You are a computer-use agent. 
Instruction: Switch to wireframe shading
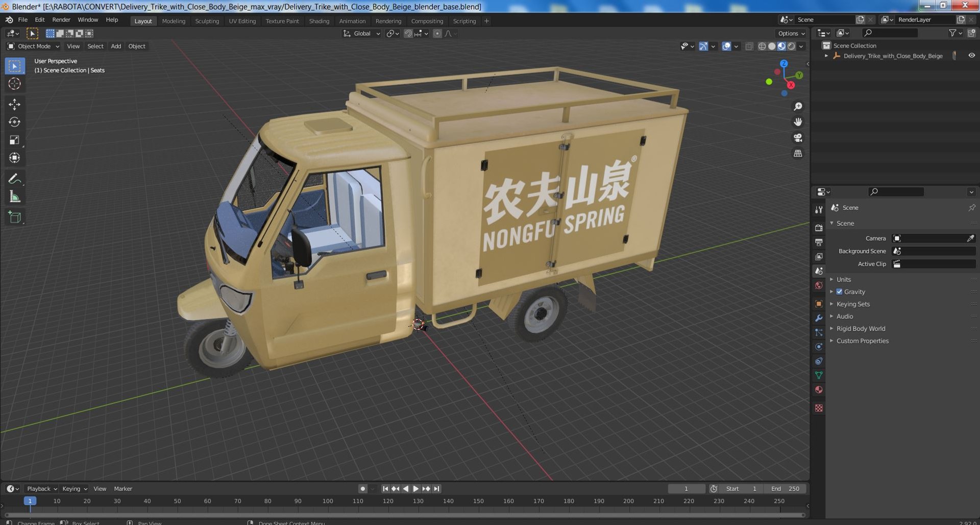tap(762, 46)
